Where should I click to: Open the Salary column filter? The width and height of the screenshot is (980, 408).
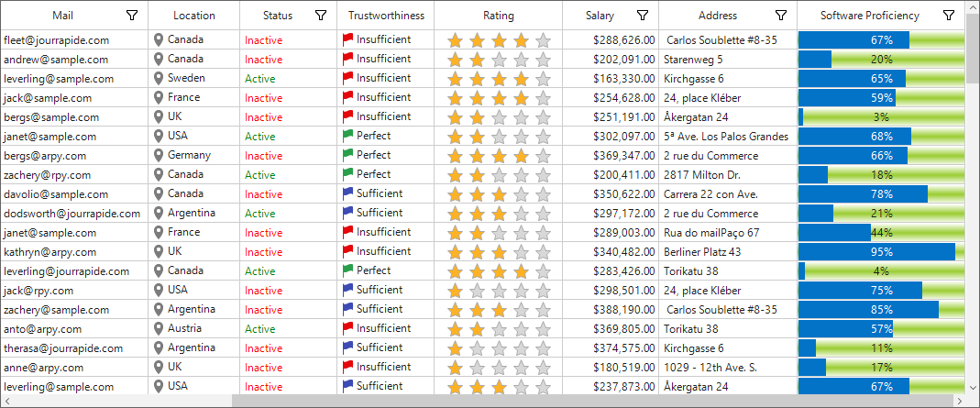643,16
